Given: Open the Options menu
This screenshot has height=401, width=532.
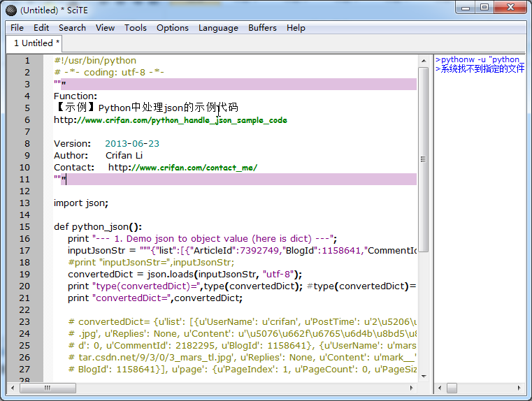Looking at the screenshot, I should (172, 28).
